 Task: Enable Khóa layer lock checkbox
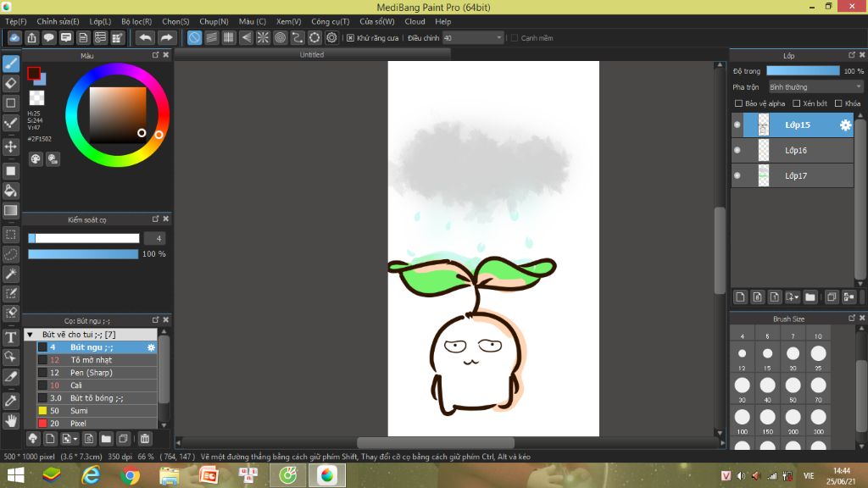click(838, 103)
